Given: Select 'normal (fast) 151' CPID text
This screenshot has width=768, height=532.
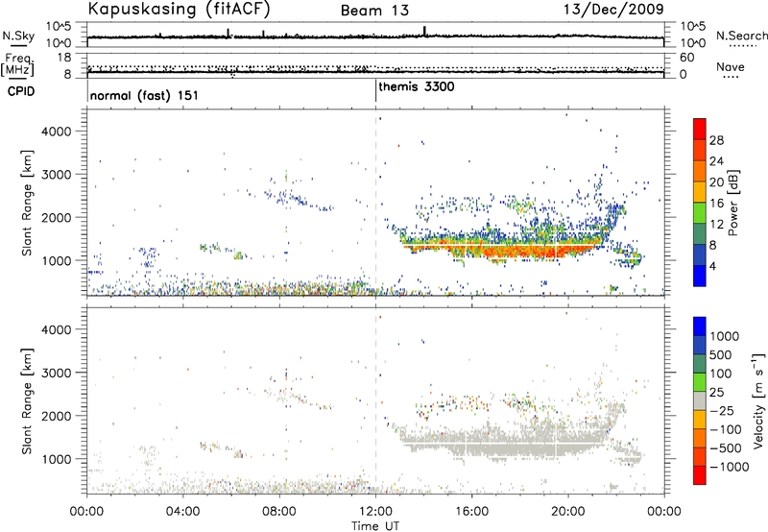Looking at the screenshot, I should [144, 95].
